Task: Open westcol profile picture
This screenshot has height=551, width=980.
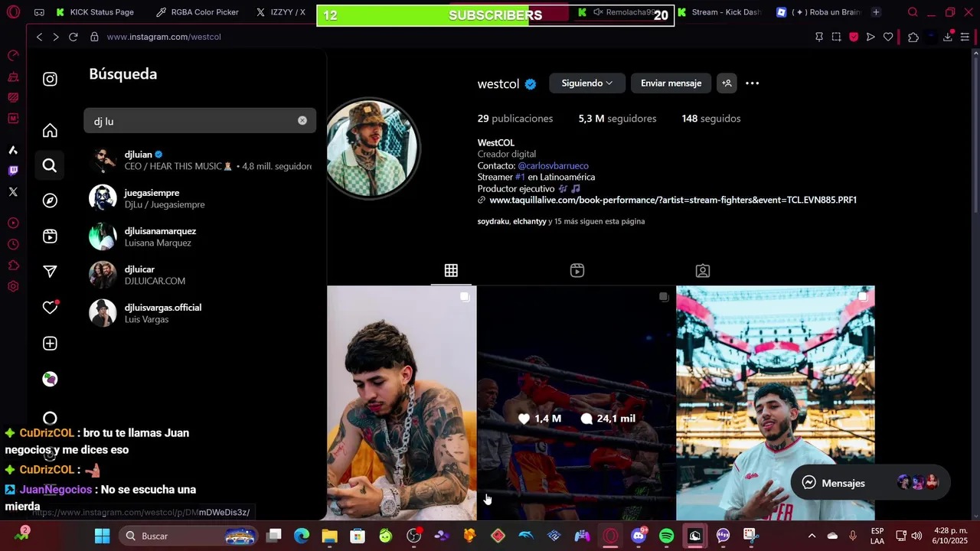Action: tap(372, 148)
